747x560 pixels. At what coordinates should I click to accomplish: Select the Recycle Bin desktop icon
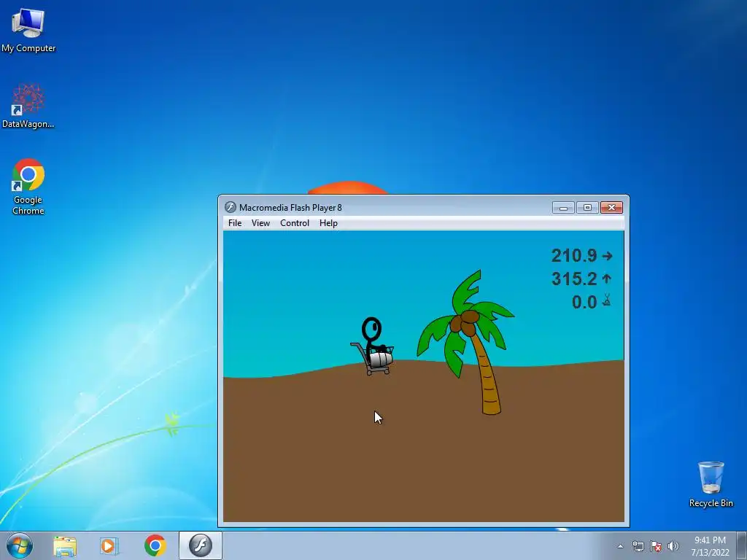click(x=711, y=484)
